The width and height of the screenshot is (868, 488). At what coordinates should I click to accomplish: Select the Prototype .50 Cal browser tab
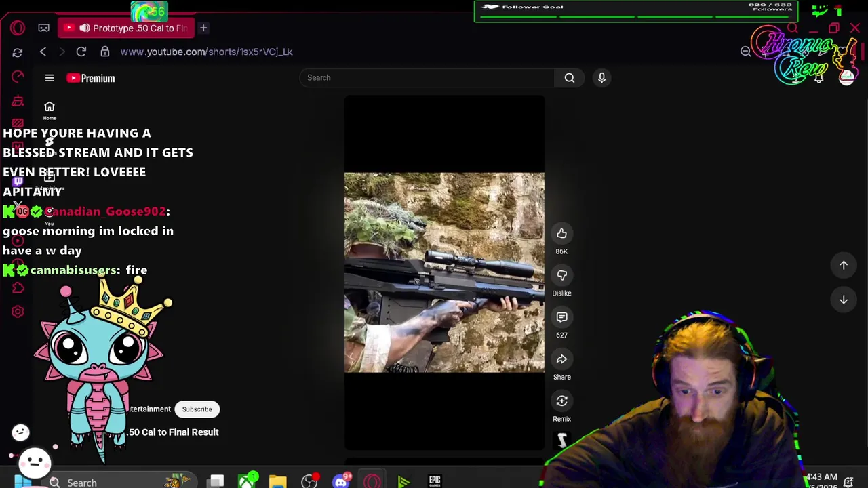[126, 28]
